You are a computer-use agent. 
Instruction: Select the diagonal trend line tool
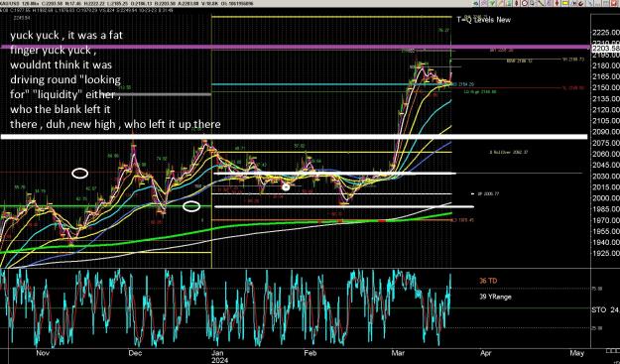coord(541,3)
